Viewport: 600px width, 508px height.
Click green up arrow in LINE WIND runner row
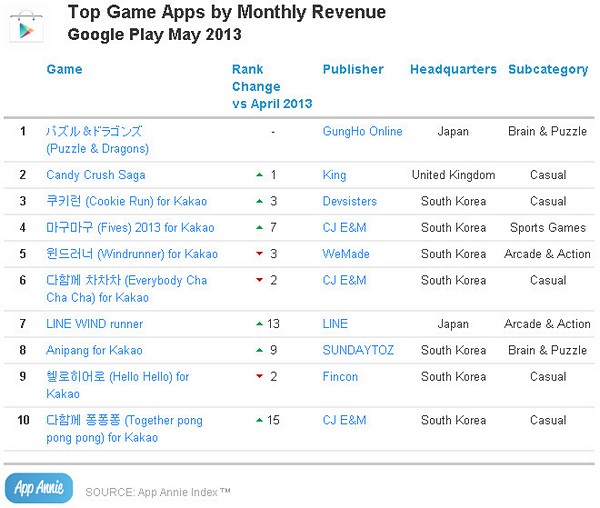point(259,324)
